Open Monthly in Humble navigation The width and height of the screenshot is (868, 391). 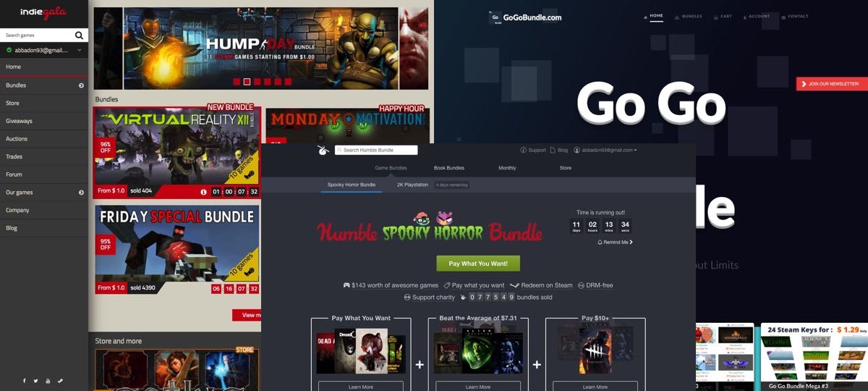pos(507,168)
